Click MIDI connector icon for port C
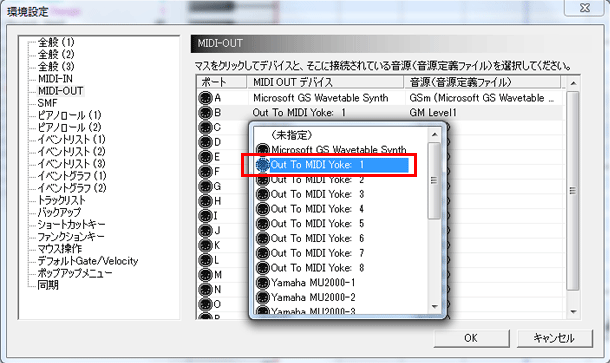Viewport: 610px width, 363px height. click(x=205, y=127)
